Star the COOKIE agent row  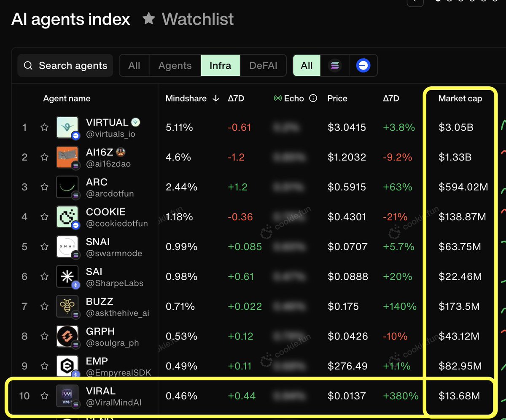tap(44, 217)
